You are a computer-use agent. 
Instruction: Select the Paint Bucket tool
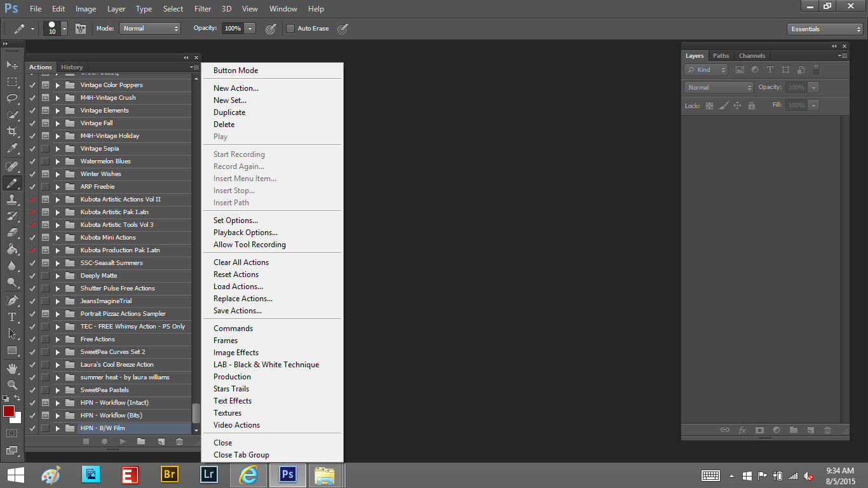pyautogui.click(x=12, y=249)
